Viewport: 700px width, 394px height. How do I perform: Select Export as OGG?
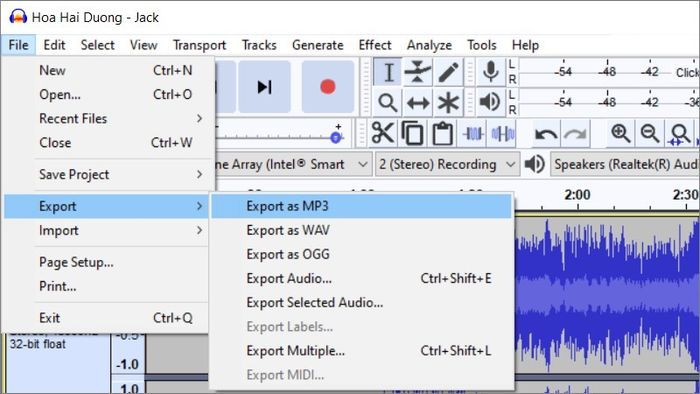click(x=362, y=254)
